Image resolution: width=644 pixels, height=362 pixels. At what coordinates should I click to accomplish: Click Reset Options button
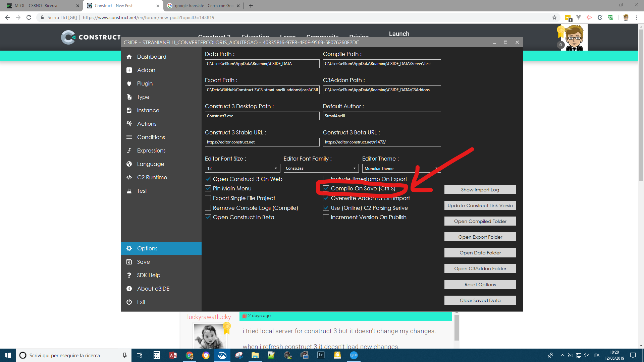click(480, 285)
